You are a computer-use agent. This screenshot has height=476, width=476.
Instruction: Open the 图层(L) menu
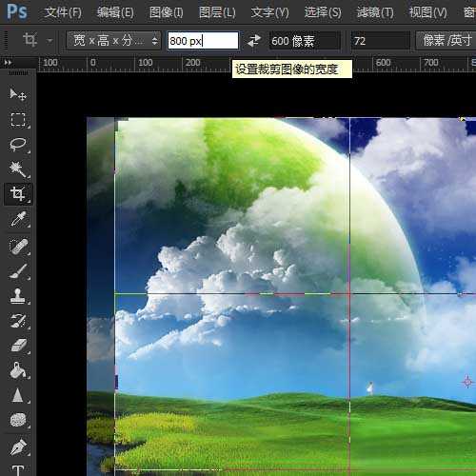(x=217, y=12)
